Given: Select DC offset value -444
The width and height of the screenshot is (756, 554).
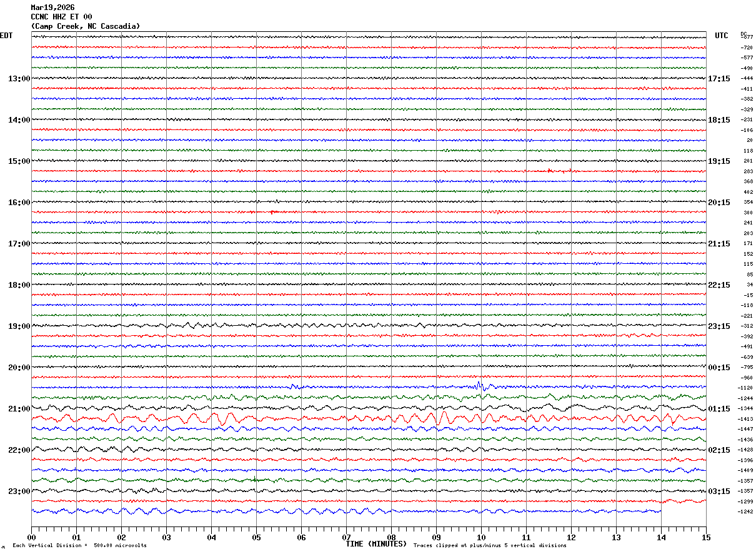Looking at the screenshot, I should tap(747, 78).
